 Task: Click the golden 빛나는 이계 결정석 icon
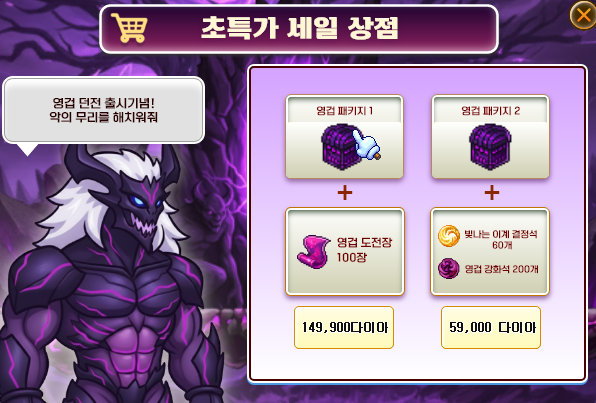click(449, 236)
